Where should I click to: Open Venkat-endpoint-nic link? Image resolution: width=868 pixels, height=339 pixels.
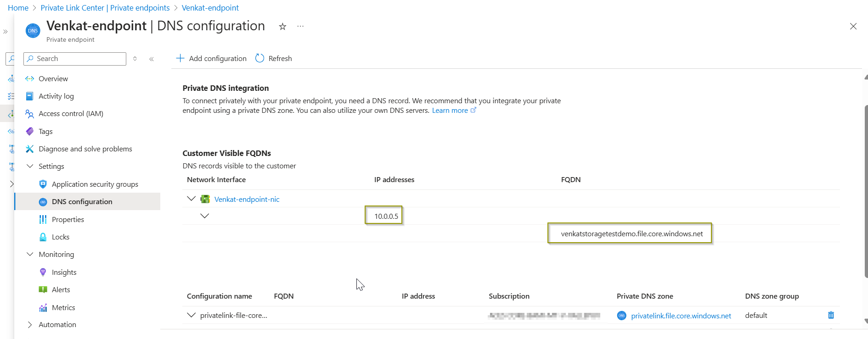point(247,199)
